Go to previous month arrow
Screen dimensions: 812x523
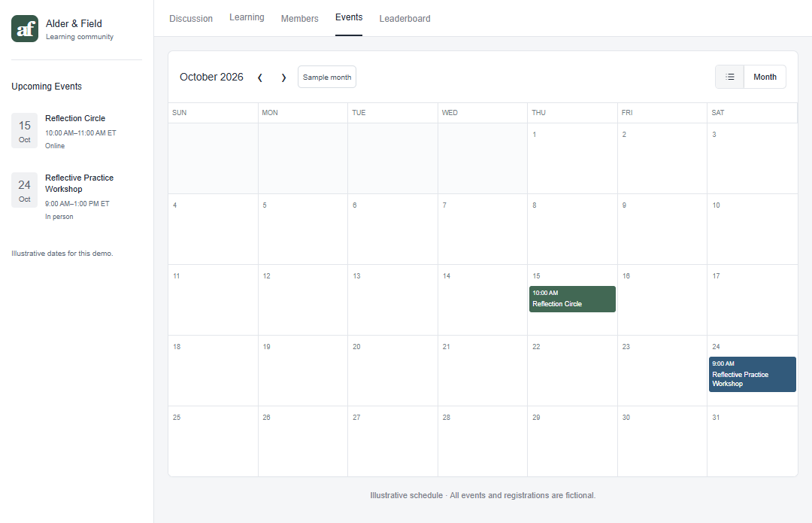[x=260, y=78]
